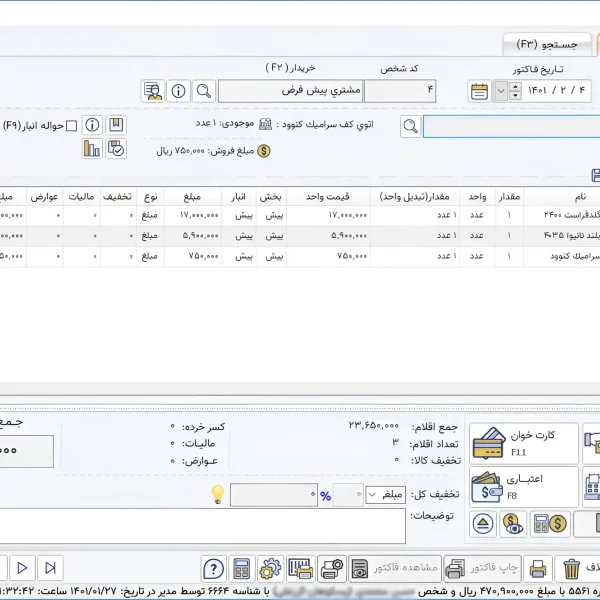The width and height of the screenshot is (600, 600).
Task: Select the row named فراست ۲۴۰۰
Action: coord(300,215)
